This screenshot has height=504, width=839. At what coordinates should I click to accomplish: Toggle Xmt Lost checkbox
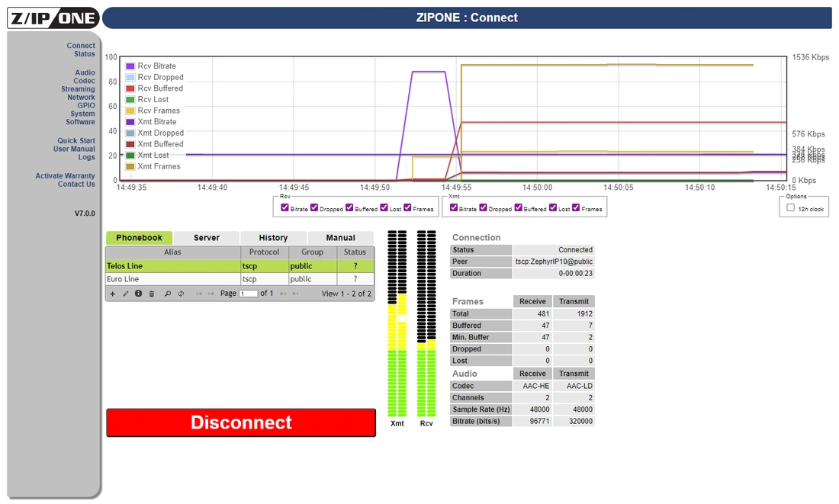tap(553, 207)
